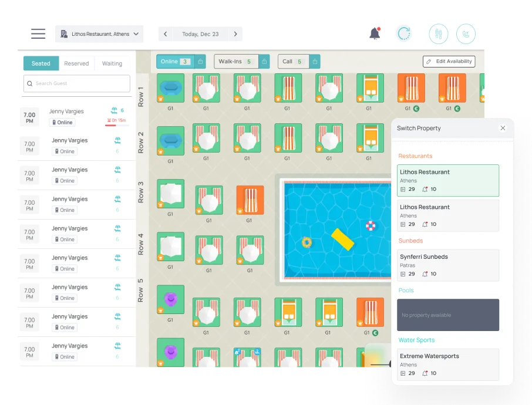Screen dimensions: 532x405
Task: Click the remaining time progress bar under 0h 15m
Action: click(x=117, y=126)
